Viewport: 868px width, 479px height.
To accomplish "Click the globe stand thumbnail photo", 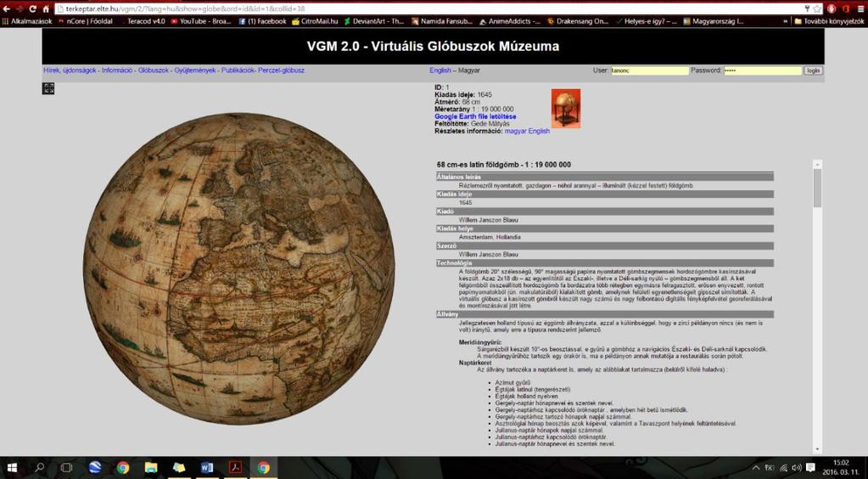I will [x=566, y=108].
